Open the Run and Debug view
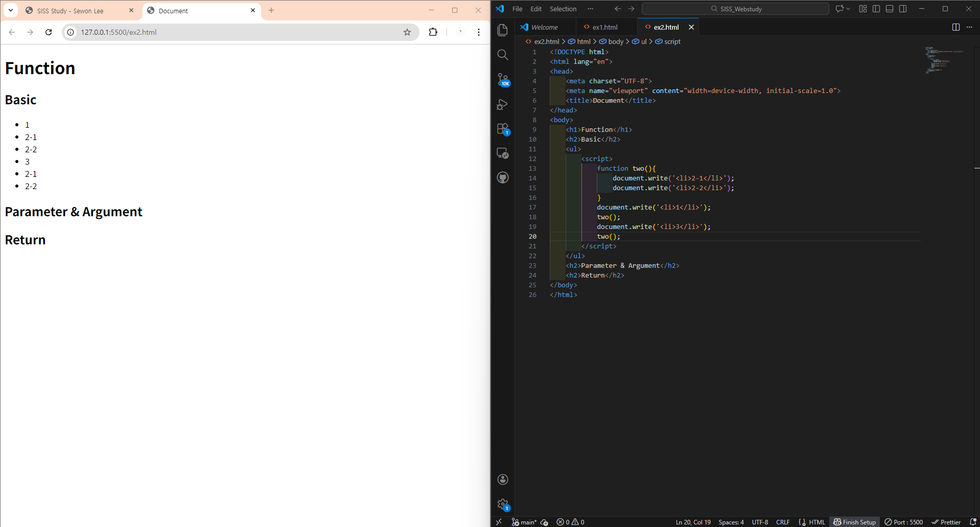980x527 pixels. click(x=503, y=104)
